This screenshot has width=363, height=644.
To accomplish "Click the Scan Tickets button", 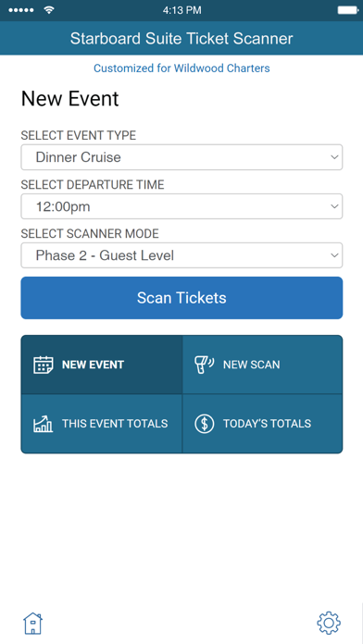I will 181,298.
